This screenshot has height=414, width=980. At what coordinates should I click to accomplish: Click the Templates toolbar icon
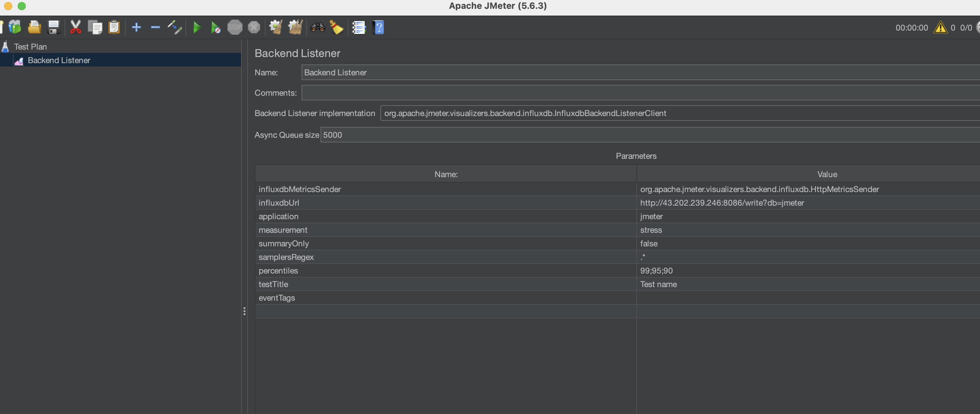(x=15, y=27)
